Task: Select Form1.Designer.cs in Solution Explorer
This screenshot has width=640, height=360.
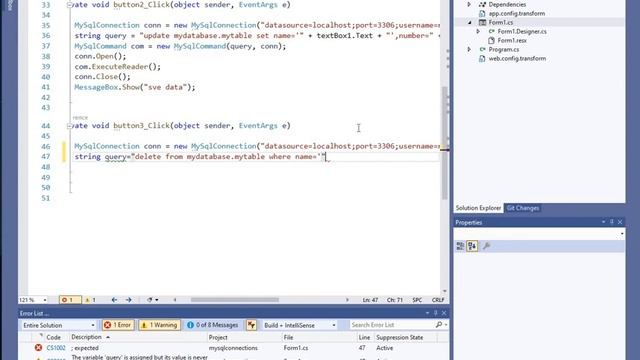Action: tap(522, 31)
